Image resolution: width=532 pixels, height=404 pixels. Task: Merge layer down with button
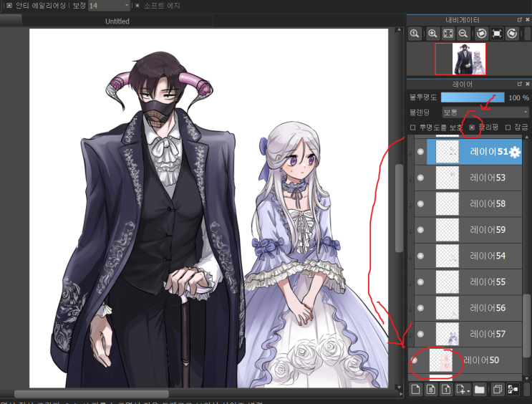513,389
